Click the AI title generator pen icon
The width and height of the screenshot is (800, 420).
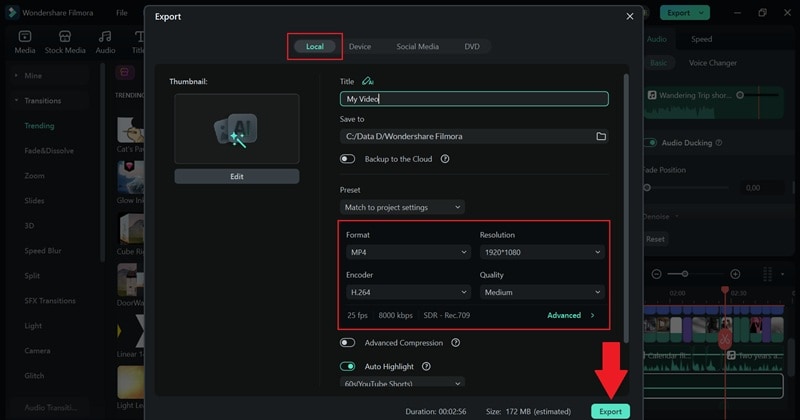coord(367,81)
